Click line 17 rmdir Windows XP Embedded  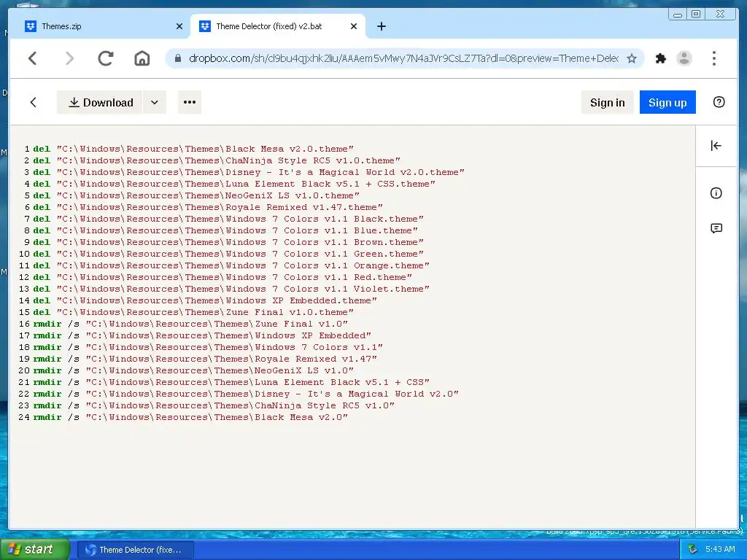[202, 335]
